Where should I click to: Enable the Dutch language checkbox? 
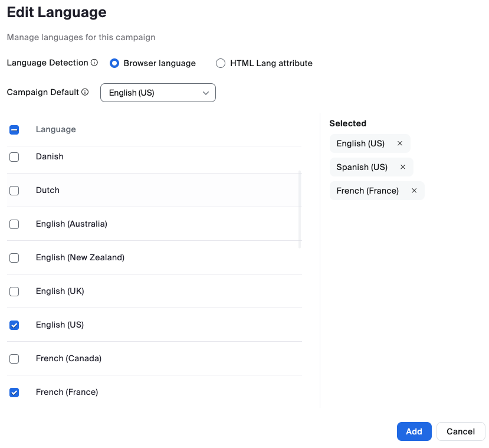click(x=15, y=191)
